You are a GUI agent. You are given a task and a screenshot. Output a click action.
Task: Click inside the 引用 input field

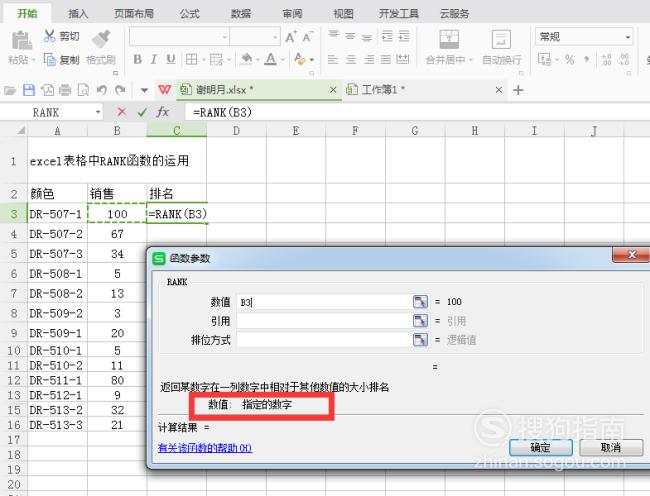324,320
